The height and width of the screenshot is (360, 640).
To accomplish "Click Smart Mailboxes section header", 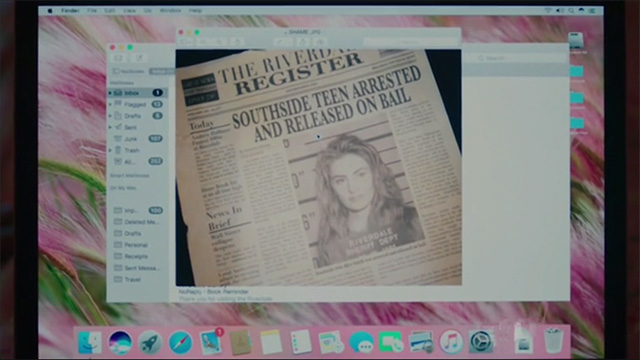I will [x=129, y=176].
